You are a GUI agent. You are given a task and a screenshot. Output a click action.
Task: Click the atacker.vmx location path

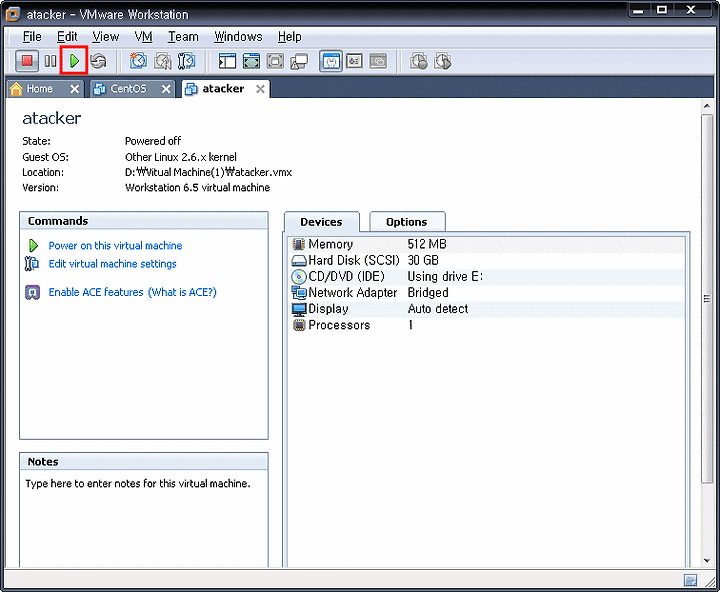pyautogui.click(x=208, y=172)
